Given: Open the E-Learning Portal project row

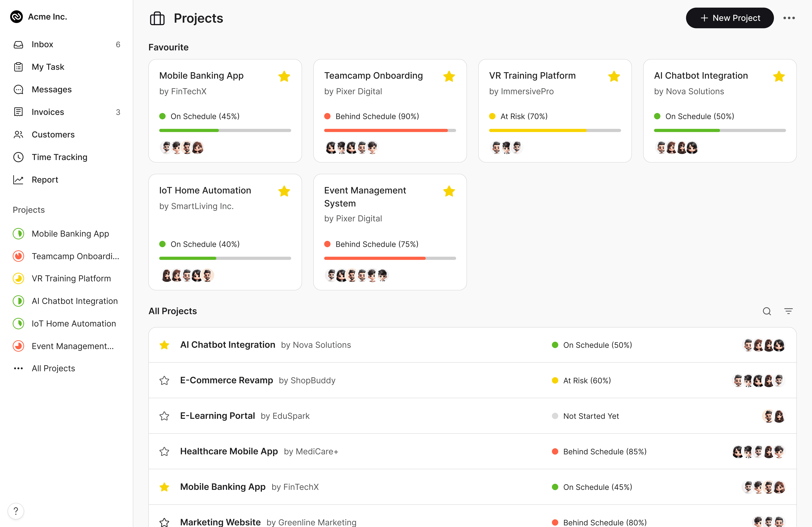Looking at the screenshot, I should [x=217, y=416].
